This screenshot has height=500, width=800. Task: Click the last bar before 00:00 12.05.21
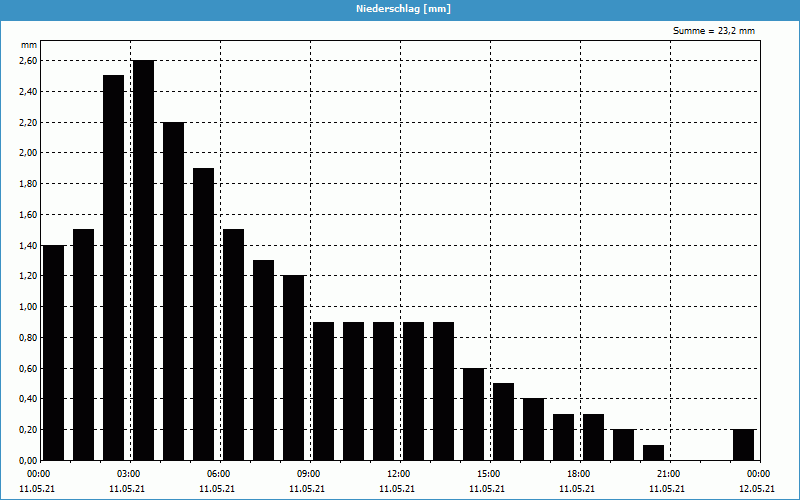(743, 445)
